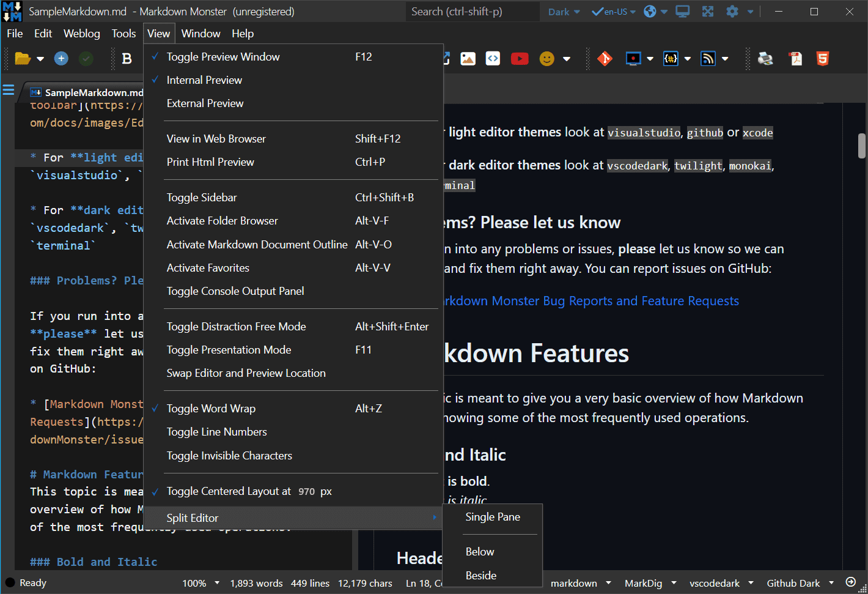Viewport: 868px width, 594px height.
Task: Open the Git commit icon
Action: pyautogui.click(x=605, y=59)
